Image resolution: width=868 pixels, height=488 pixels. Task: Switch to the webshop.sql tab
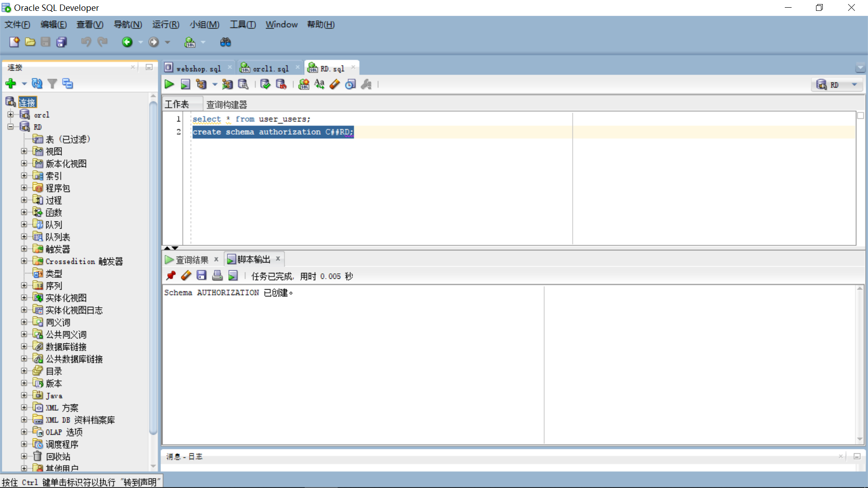point(198,68)
